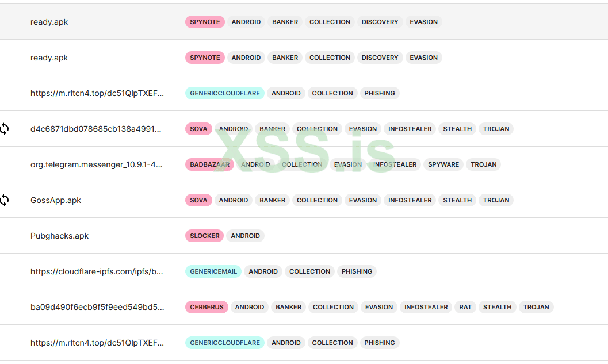Screen dimensions: 608x364
Task: Select PHISHING tag in the cloudflare-ipfs row
Action: tap(357, 271)
